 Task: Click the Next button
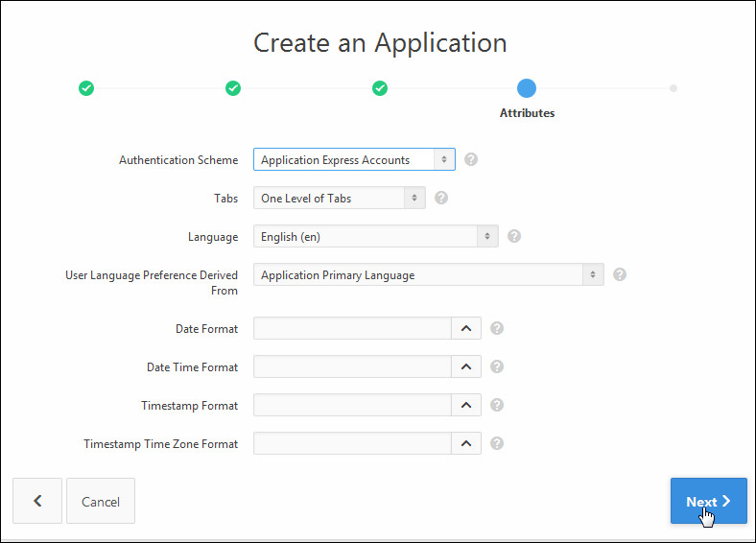coord(708,502)
